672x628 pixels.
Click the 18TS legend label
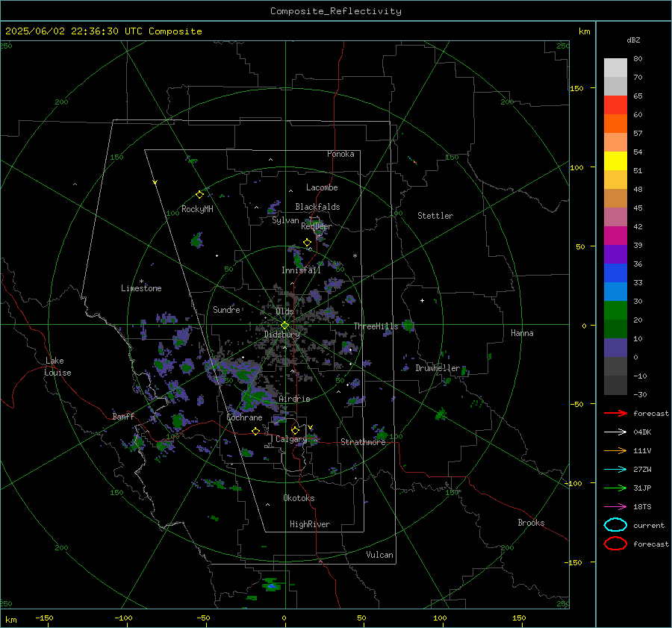pyautogui.click(x=642, y=507)
